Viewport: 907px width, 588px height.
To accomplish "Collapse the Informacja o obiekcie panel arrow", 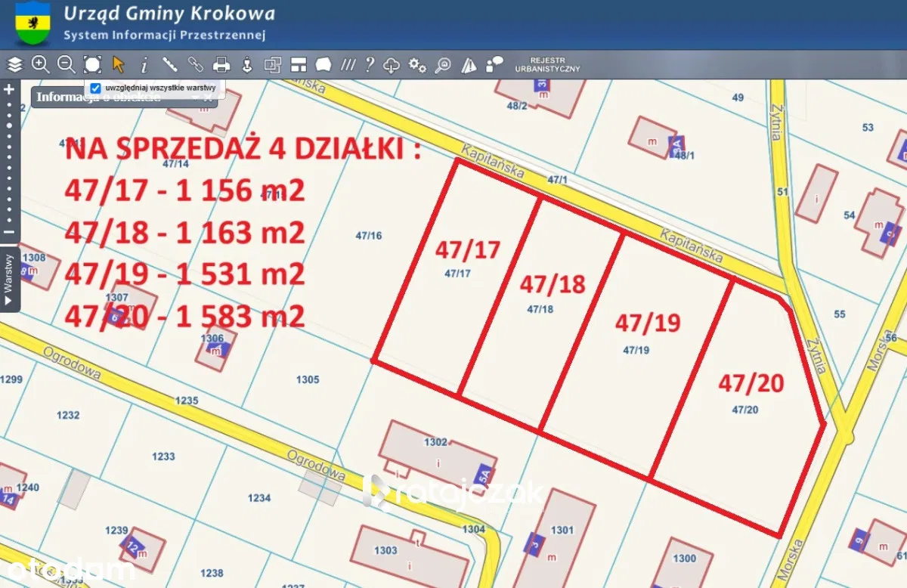I will coord(195,97).
